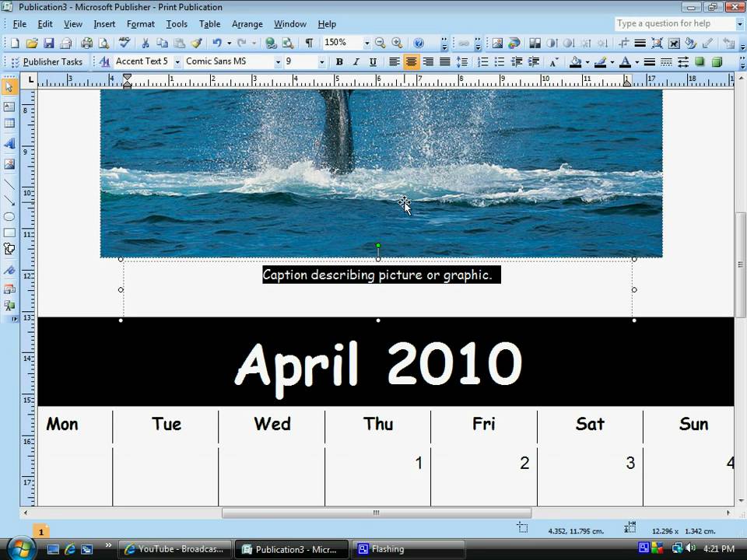The height and width of the screenshot is (560, 747).
Task: Apply Font Color letter A swatch
Action: [626, 62]
